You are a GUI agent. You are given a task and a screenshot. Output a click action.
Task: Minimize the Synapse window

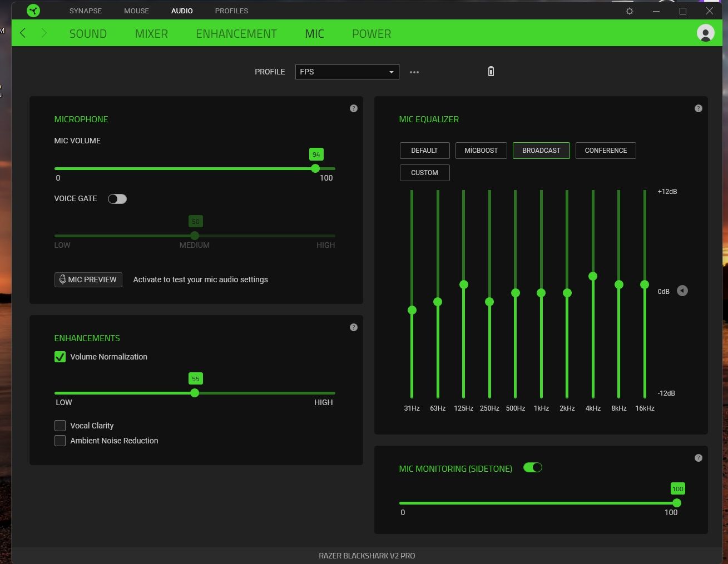pyautogui.click(x=656, y=11)
